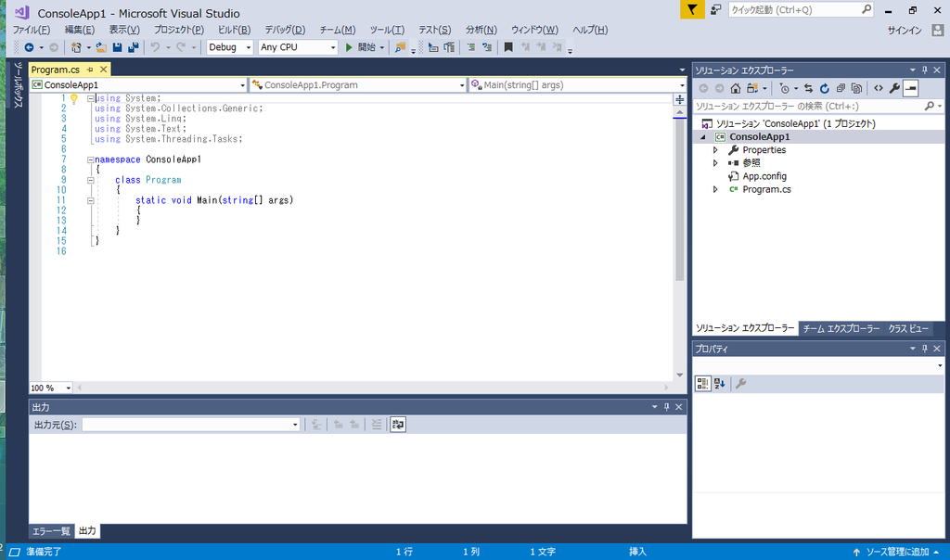Open the ConsoleApp1 project scope dropdown above the editor
The image size is (950, 560).
[139, 84]
